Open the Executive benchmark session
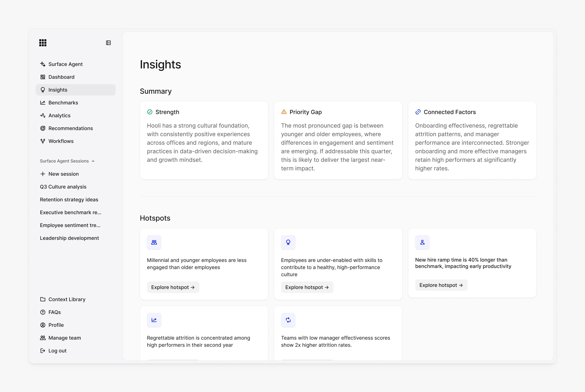This screenshot has width=585, height=392. coord(76,213)
